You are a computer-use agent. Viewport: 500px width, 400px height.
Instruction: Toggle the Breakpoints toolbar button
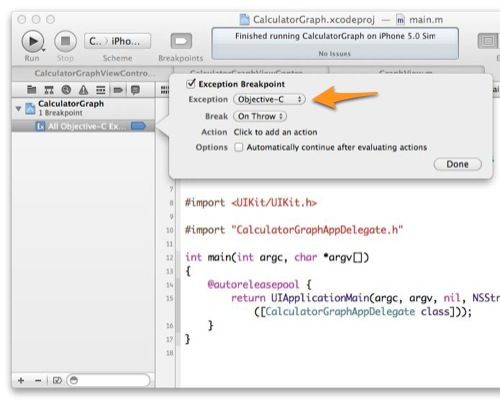(181, 41)
